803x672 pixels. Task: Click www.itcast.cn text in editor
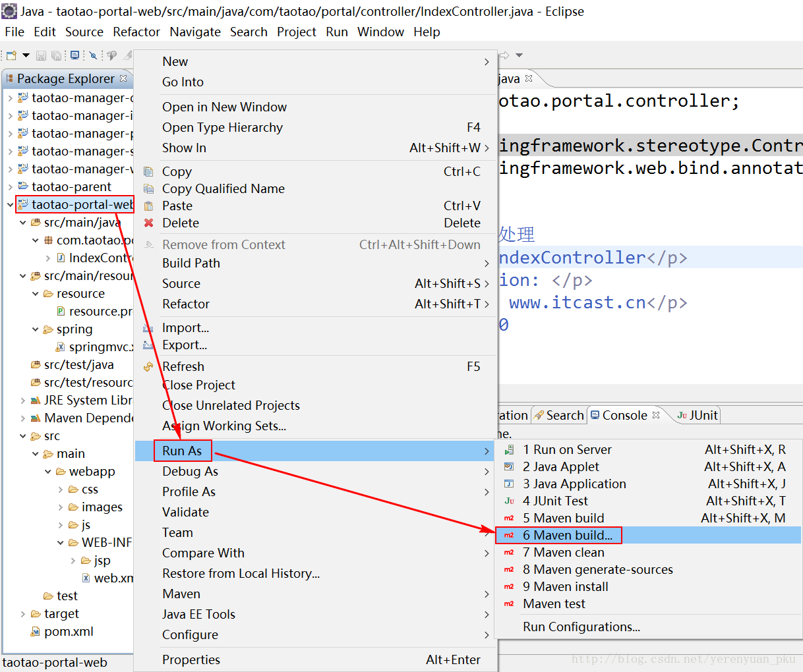[578, 302]
